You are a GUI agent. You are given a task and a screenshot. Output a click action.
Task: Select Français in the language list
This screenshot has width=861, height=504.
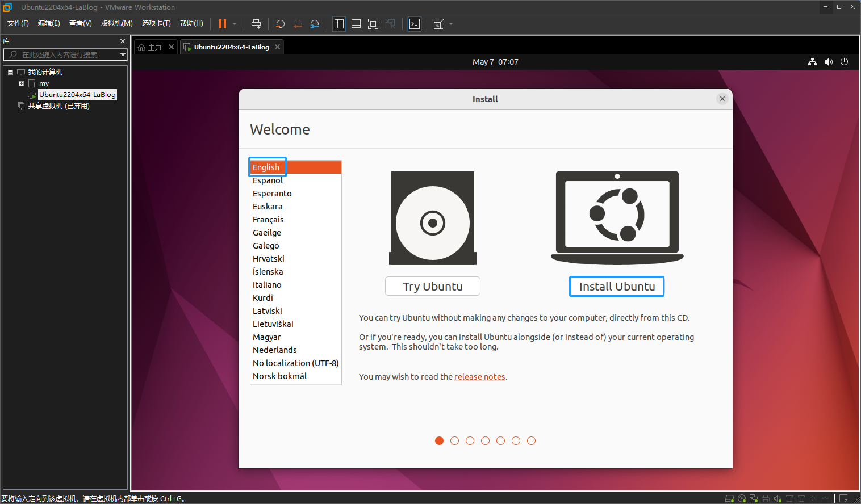click(x=296, y=220)
